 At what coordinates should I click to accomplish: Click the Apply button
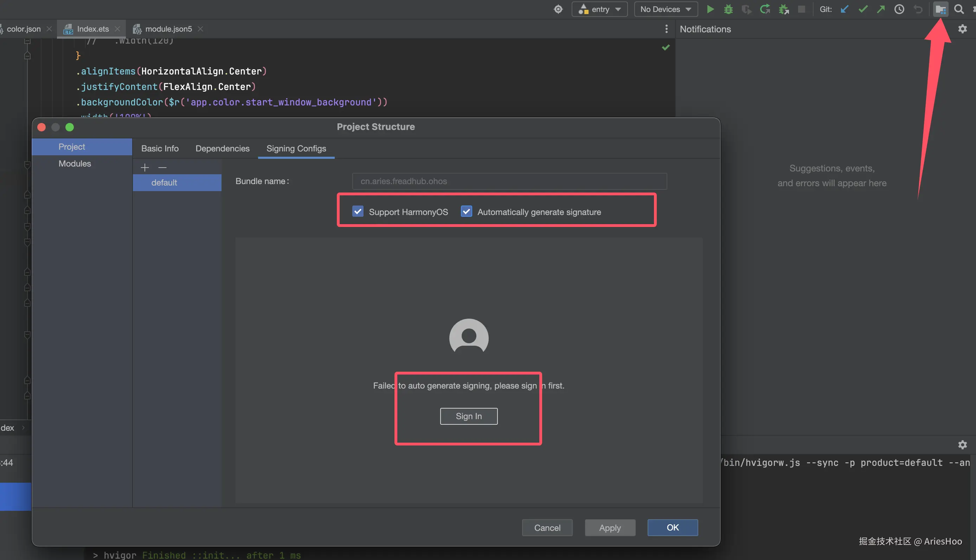point(610,528)
